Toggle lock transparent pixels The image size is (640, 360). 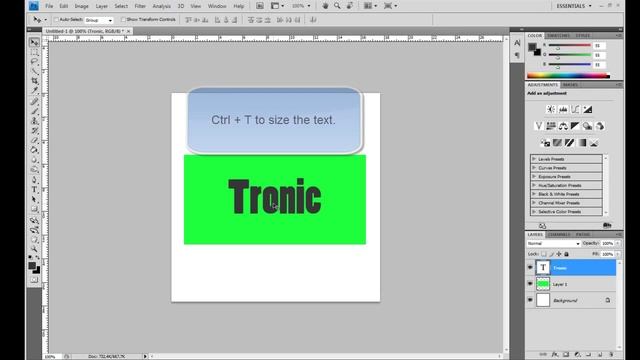[544, 254]
